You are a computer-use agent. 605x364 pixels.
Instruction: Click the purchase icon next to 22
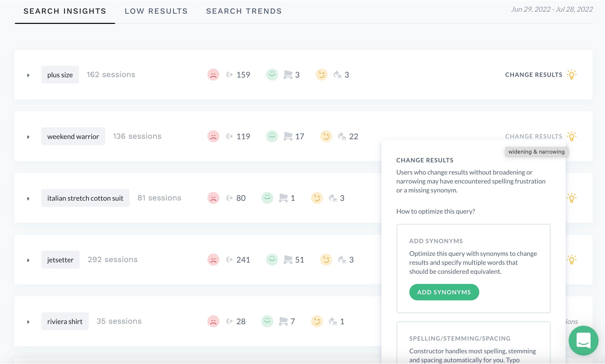tap(343, 136)
